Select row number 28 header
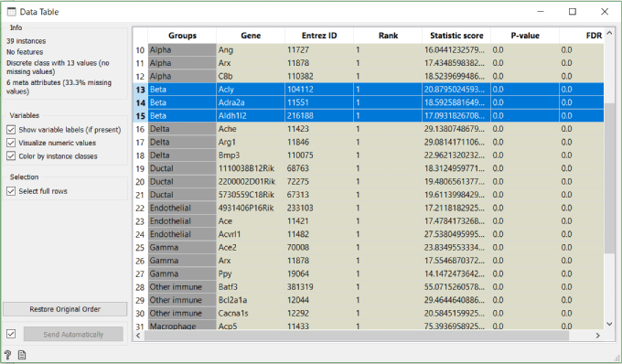Viewport: 622px width, 364px height. click(x=140, y=286)
